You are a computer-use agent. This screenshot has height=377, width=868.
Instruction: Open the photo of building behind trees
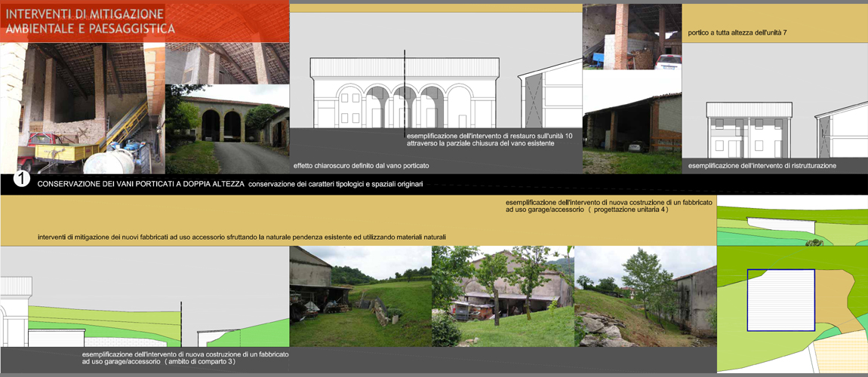point(502,296)
